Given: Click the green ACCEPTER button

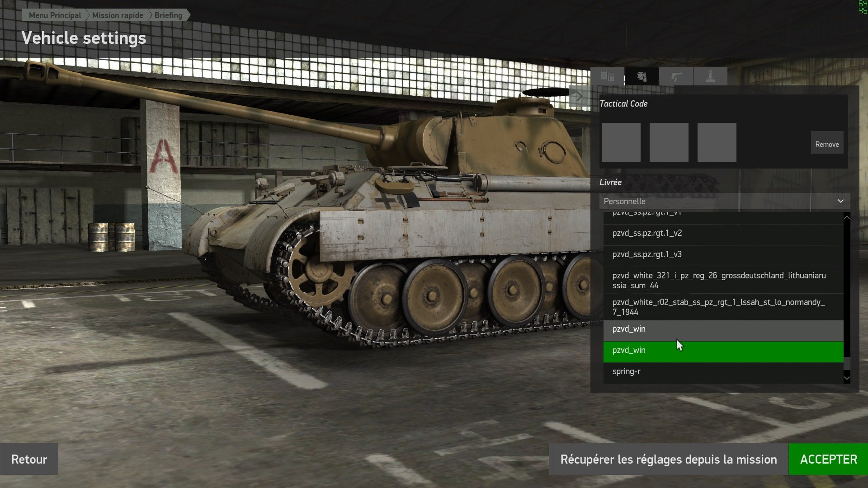Looking at the screenshot, I should [828, 459].
